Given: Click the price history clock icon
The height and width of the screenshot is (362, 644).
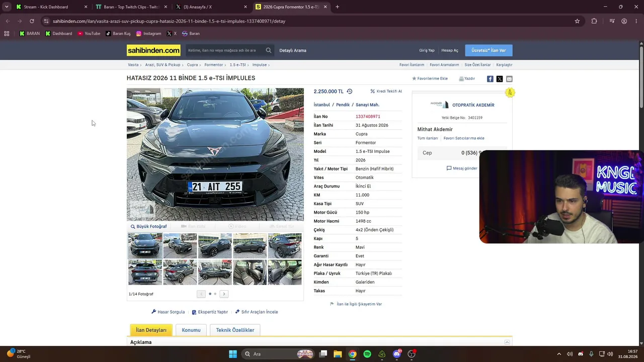Looking at the screenshot, I should 350,92.
